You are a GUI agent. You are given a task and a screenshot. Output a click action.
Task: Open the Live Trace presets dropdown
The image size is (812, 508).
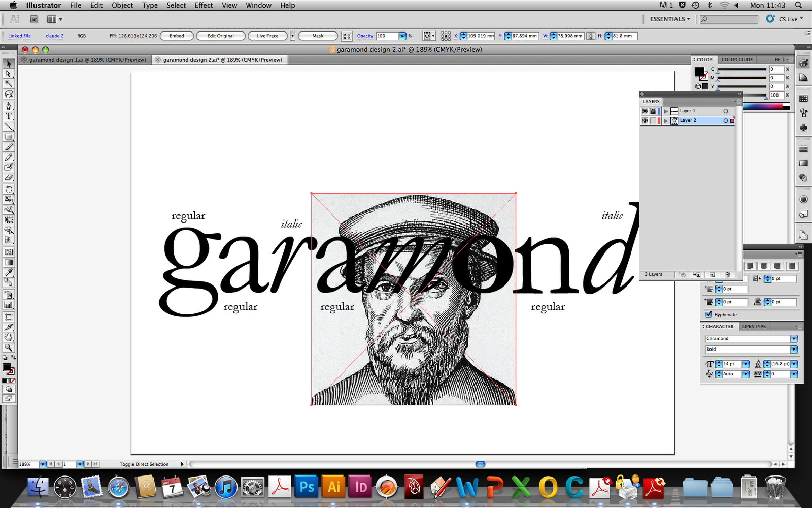[292, 36]
